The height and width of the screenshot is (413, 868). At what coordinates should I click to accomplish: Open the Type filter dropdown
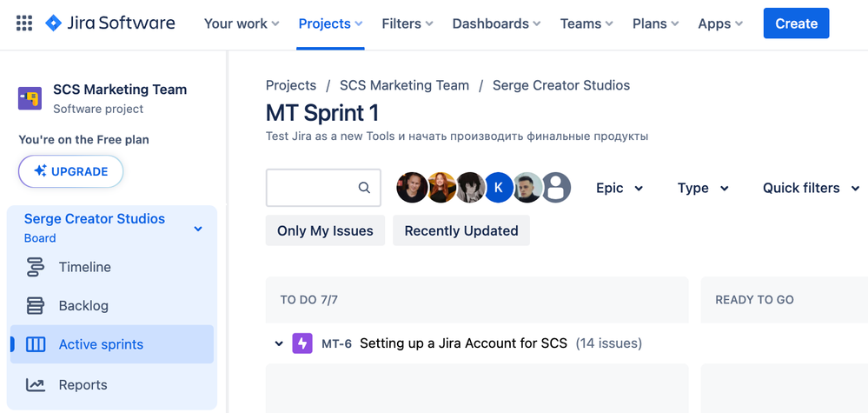click(x=703, y=188)
